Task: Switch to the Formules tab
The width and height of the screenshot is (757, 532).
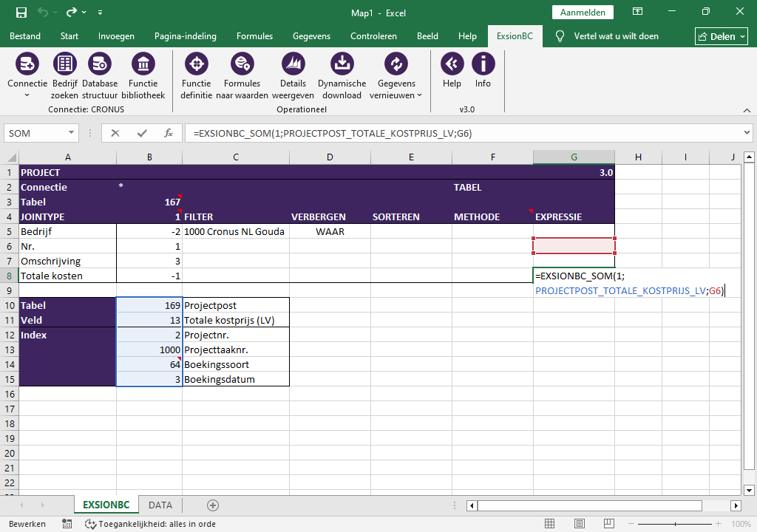Action: click(254, 36)
